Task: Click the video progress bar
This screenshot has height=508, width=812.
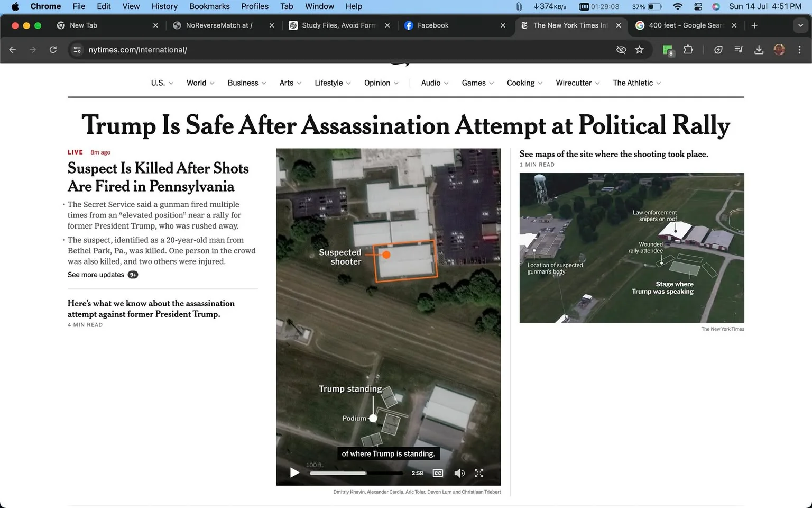Action: pyautogui.click(x=356, y=473)
